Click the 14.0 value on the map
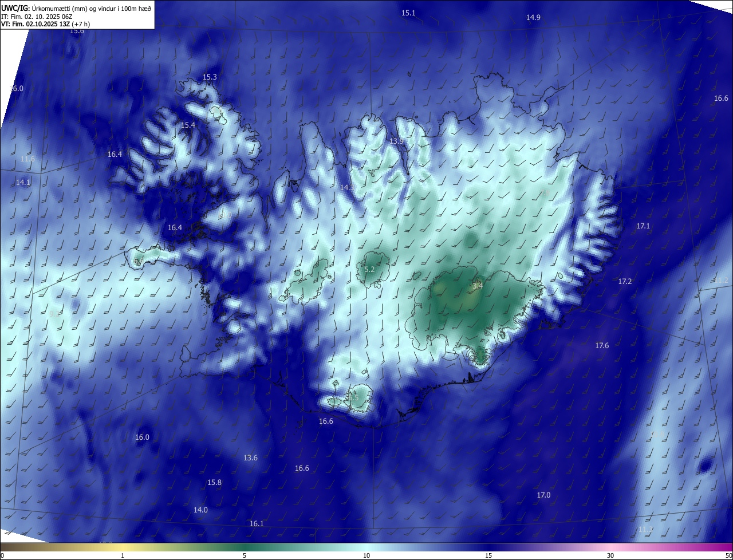The image size is (733, 560). tap(200, 510)
